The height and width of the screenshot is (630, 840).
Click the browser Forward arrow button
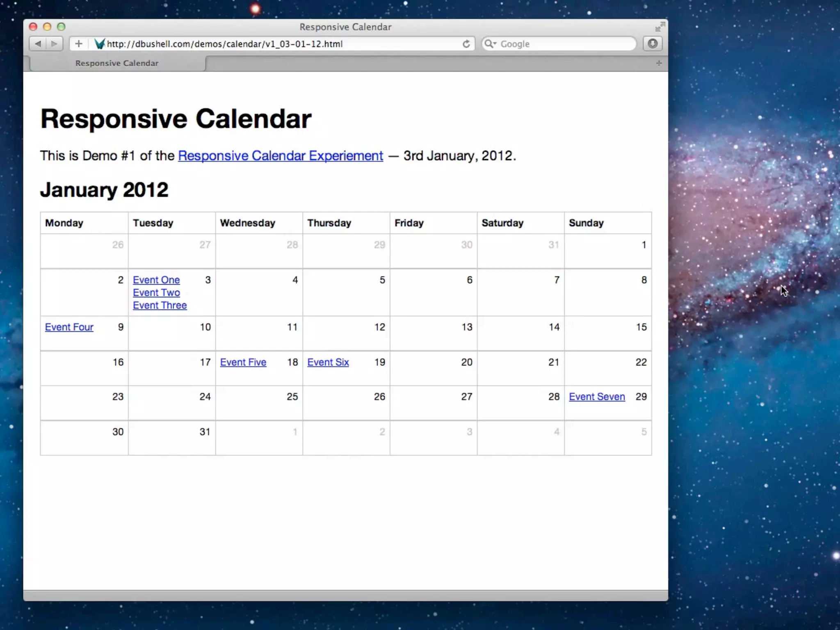click(54, 44)
